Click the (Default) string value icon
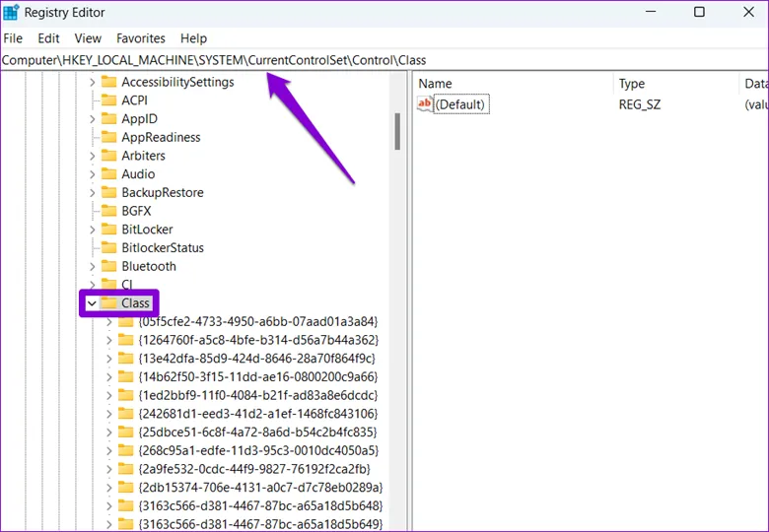769x532 pixels. click(425, 104)
